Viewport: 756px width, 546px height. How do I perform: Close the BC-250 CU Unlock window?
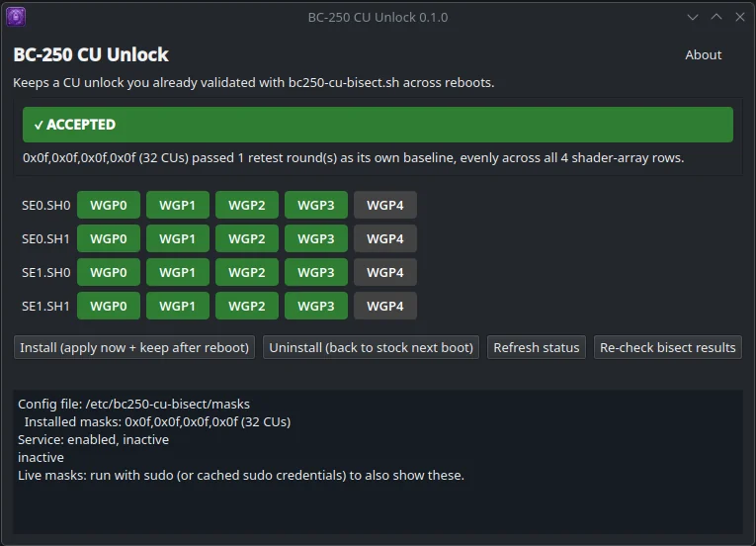pyautogui.click(x=740, y=18)
